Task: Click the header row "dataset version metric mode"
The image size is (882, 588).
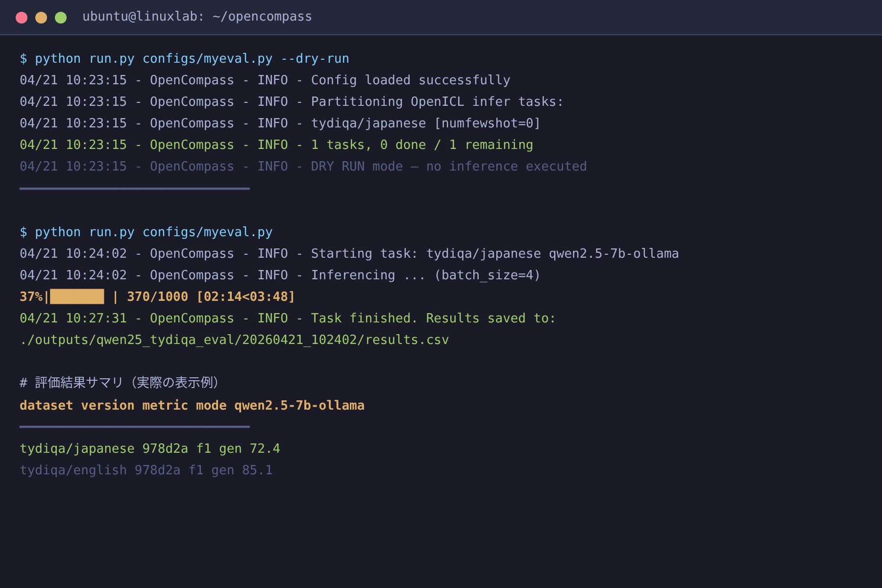Action: (192, 406)
